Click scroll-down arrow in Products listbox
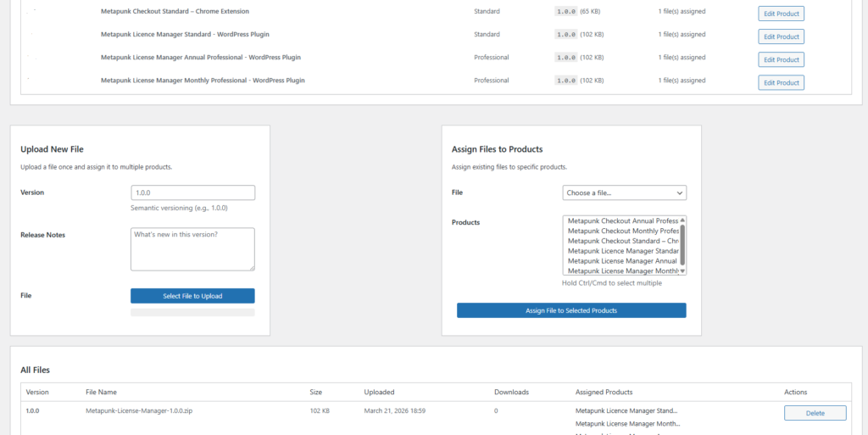Screen dimensions: 868x435 (682, 271)
